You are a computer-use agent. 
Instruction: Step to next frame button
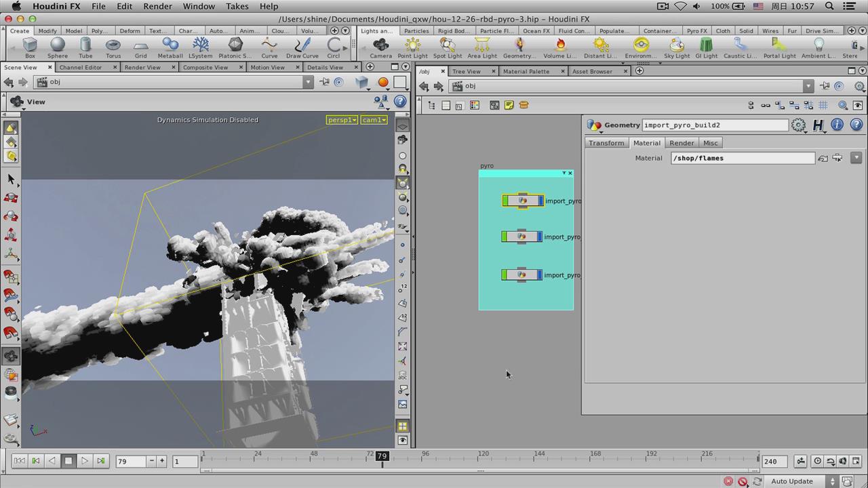(x=101, y=461)
